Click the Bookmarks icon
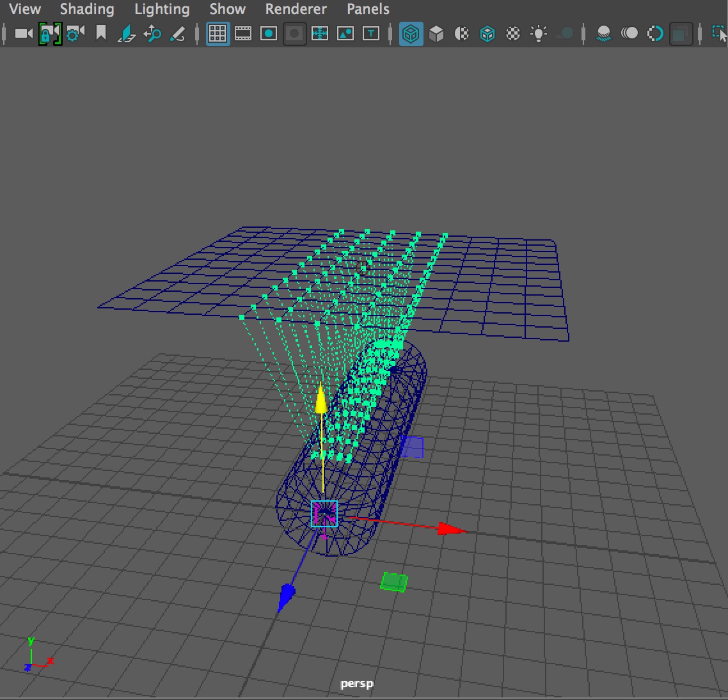728x700 pixels. 101,33
